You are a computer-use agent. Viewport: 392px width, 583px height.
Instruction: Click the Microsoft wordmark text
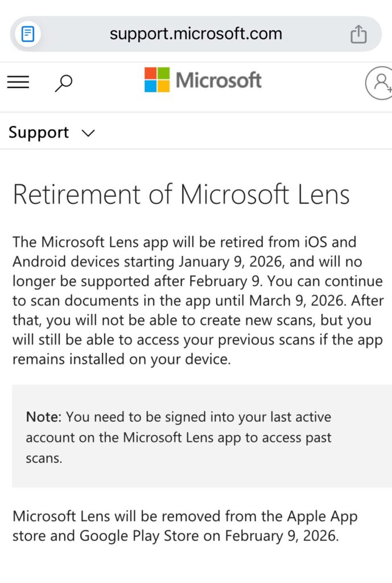[219, 80]
